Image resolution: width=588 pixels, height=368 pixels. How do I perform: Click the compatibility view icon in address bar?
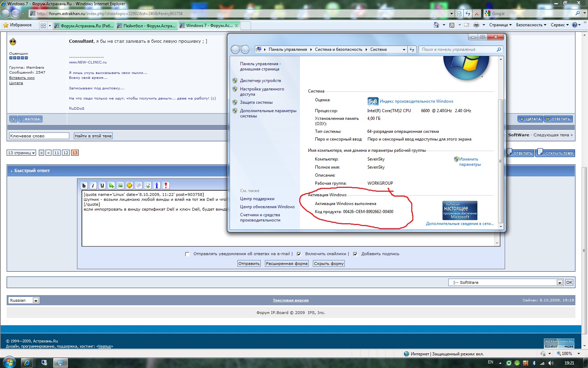click(459, 13)
